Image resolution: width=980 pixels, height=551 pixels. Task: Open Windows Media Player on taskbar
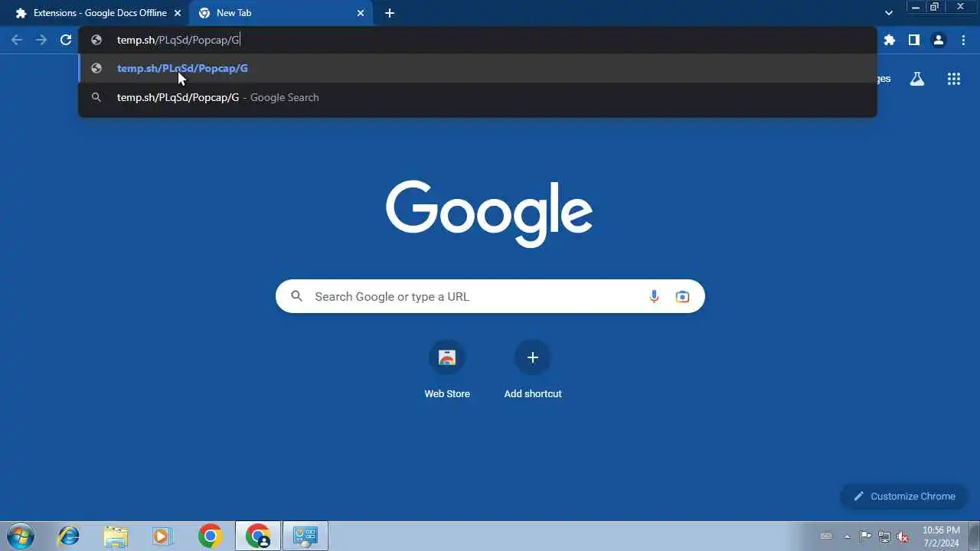coord(162,536)
